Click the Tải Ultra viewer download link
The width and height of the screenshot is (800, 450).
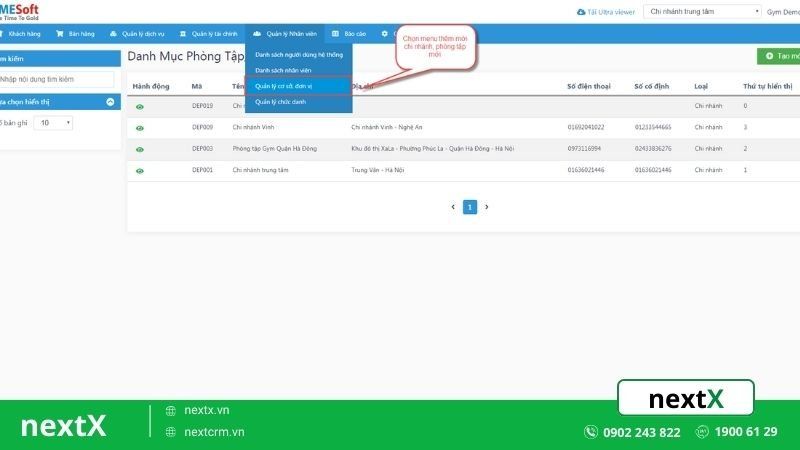point(606,12)
